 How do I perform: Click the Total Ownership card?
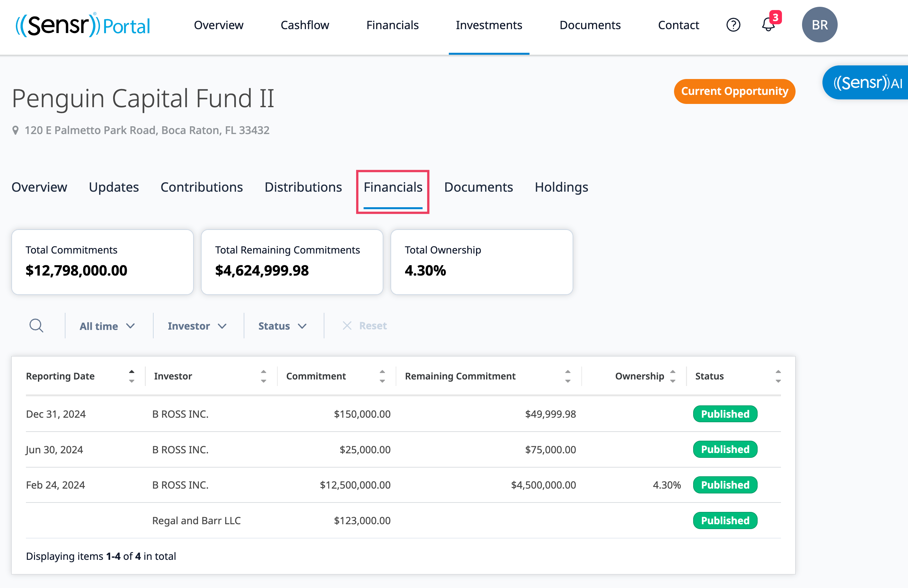(482, 262)
